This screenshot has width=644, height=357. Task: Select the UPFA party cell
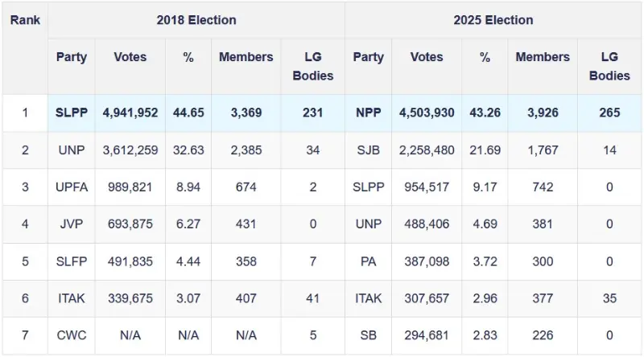(72, 187)
